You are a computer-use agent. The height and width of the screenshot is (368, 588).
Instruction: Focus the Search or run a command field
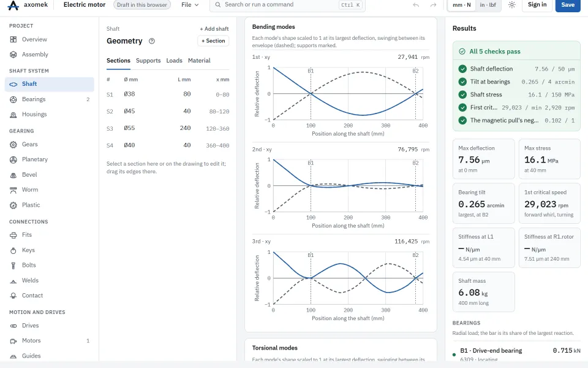coord(287,5)
